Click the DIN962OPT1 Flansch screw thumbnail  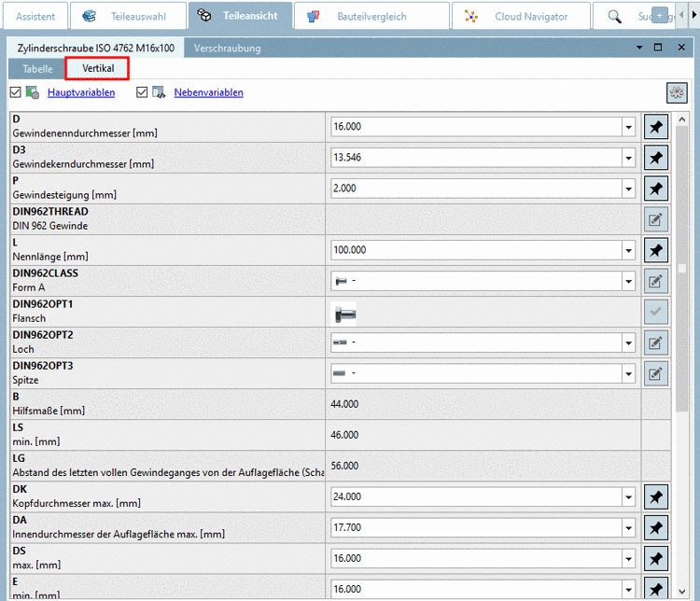click(344, 313)
